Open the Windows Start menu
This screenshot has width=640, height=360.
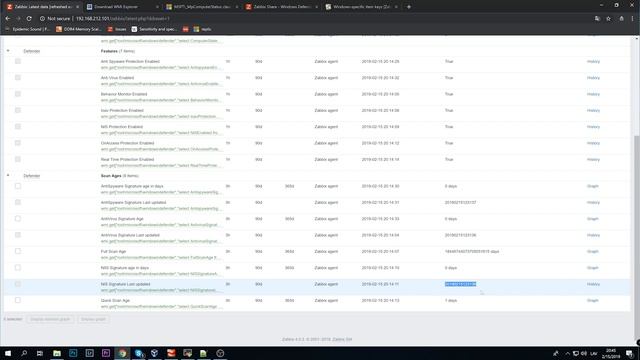8,353
